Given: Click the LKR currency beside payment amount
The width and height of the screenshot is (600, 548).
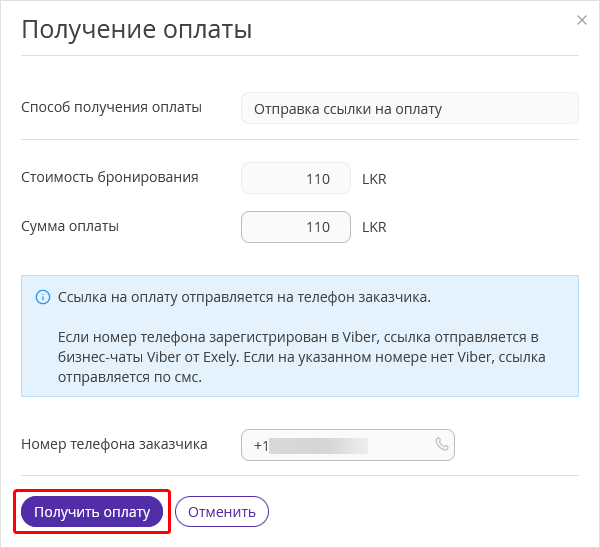Looking at the screenshot, I should pos(374,227).
